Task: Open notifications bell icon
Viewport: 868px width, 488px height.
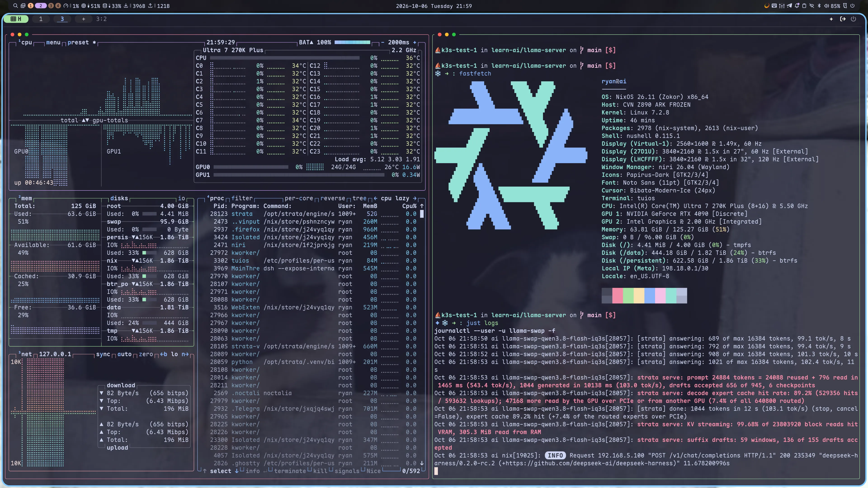Action: (x=797, y=6)
